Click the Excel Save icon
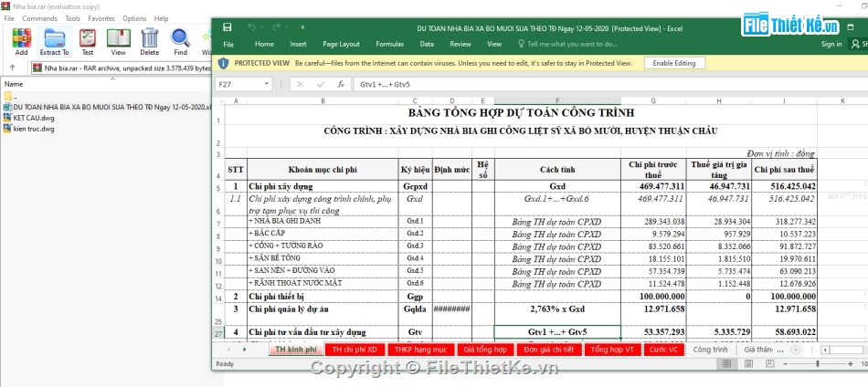The height and width of the screenshot is (387, 868). (x=227, y=27)
